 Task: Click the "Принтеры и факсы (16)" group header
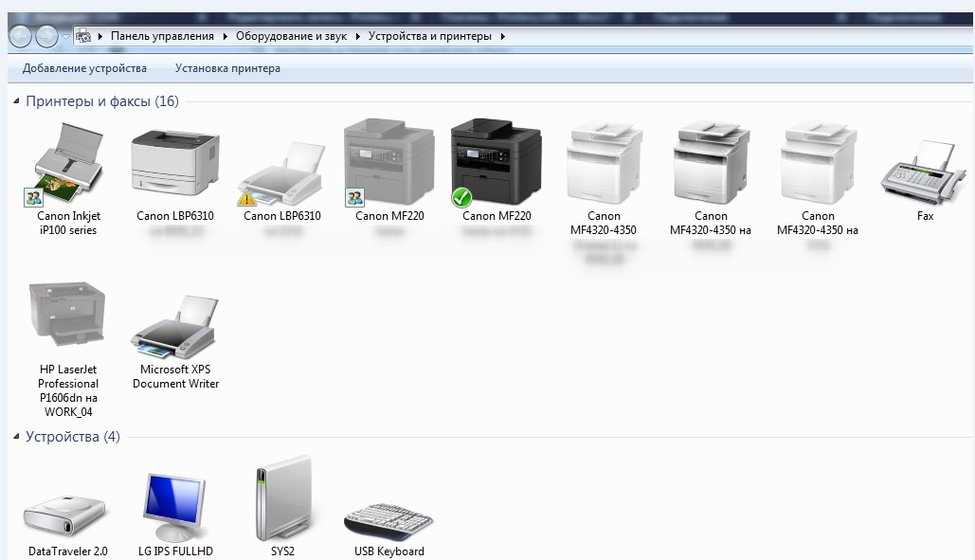[102, 101]
